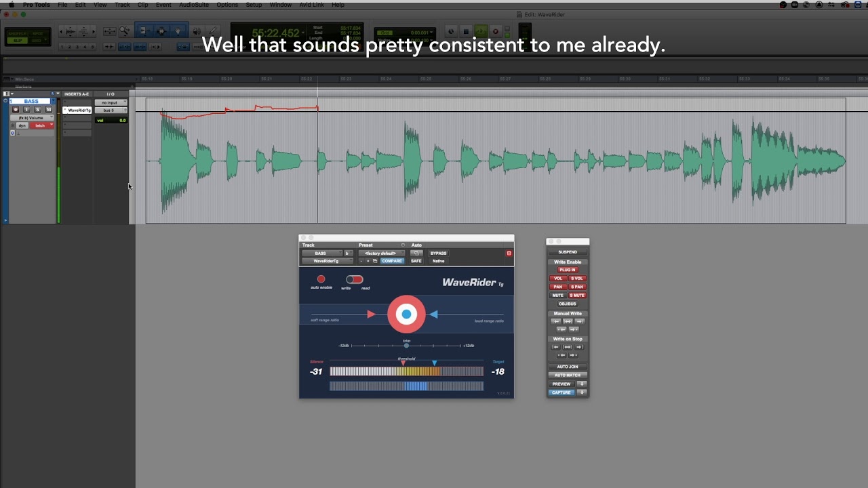Click the red target button in plug-in header
Image resolution: width=868 pixels, height=488 pixels.
509,253
